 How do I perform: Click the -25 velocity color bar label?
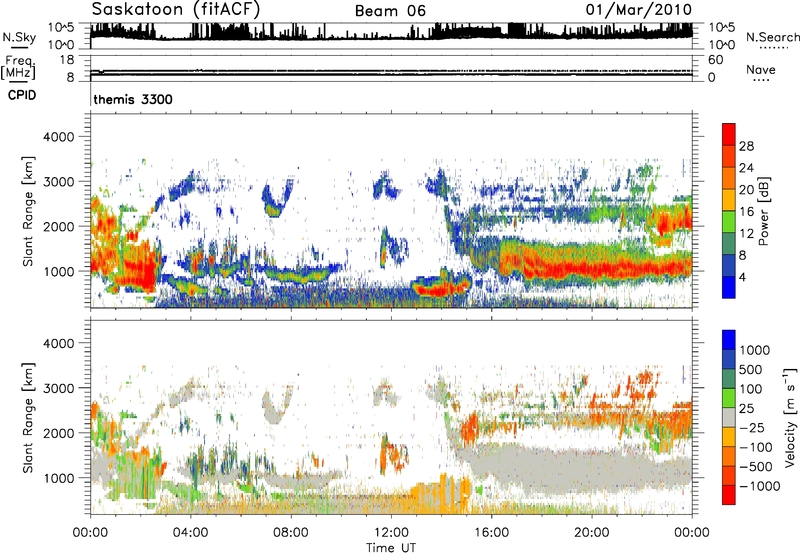[x=752, y=428]
